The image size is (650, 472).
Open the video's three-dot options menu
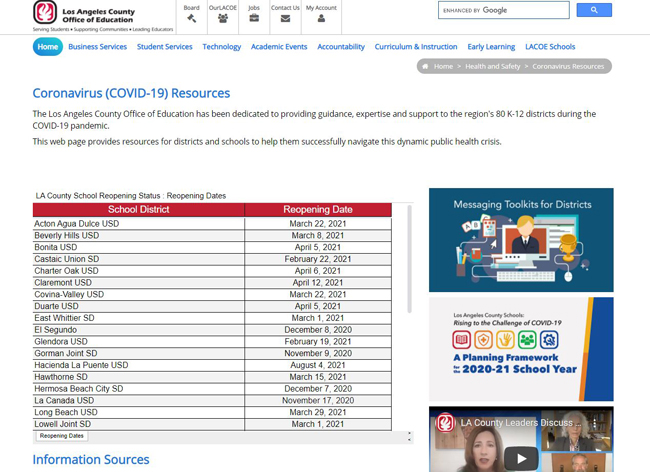[595, 423]
